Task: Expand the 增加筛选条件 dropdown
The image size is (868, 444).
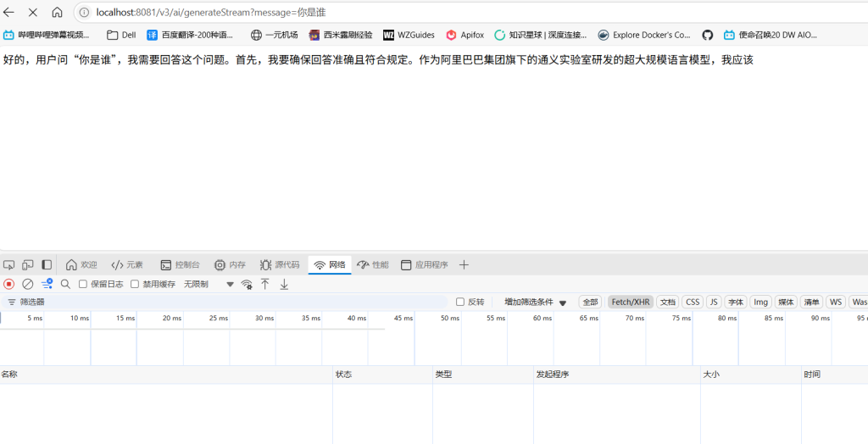Action: pyautogui.click(x=535, y=302)
